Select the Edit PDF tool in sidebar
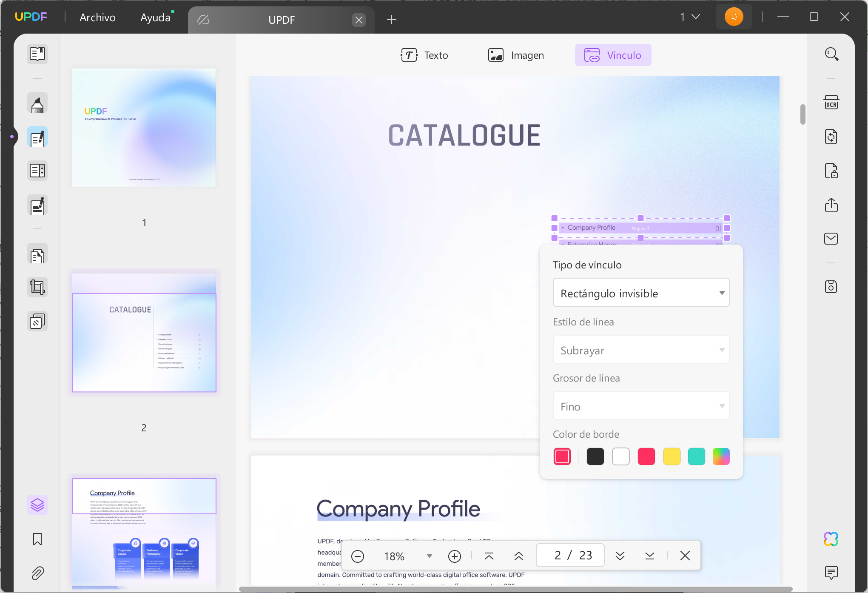This screenshot has height=593, width=868. (x=37, y=137)
